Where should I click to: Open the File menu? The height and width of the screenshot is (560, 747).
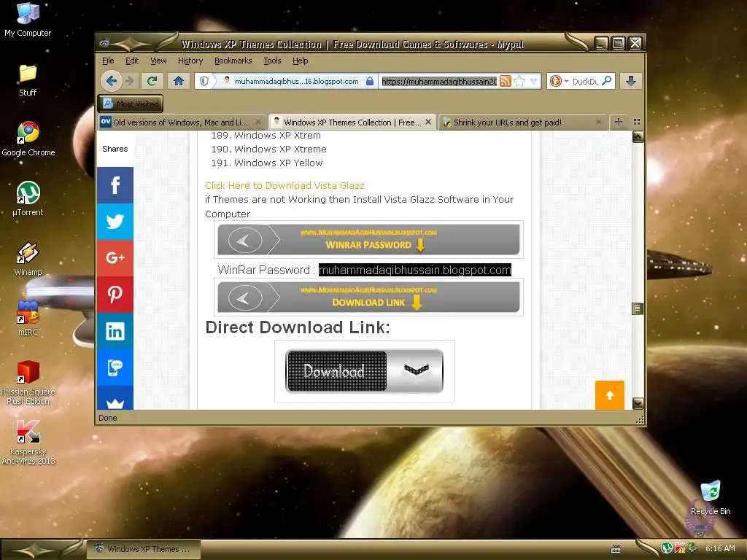point(108,61)
